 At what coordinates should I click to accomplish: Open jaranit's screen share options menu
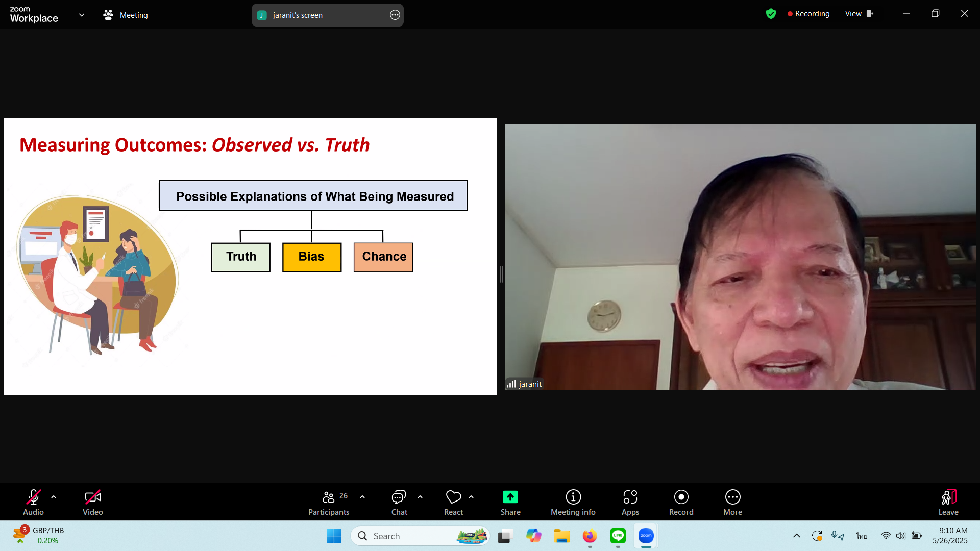[x=395, y=15]
